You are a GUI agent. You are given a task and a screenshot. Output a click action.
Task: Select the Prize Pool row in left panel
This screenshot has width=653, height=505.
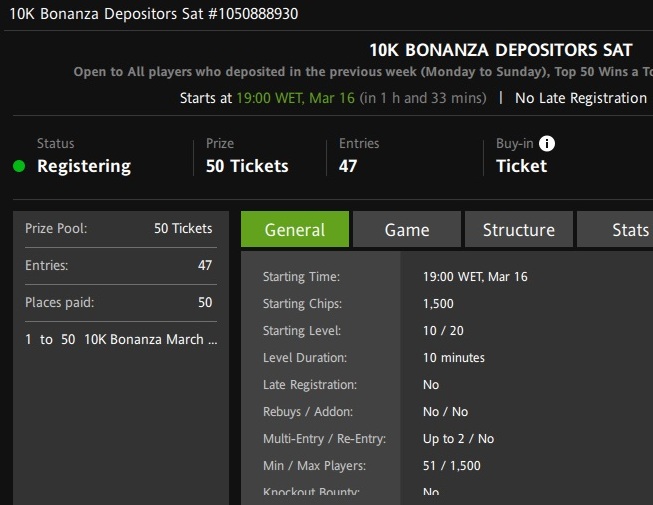pyautogui.click(x=119, y=228)
